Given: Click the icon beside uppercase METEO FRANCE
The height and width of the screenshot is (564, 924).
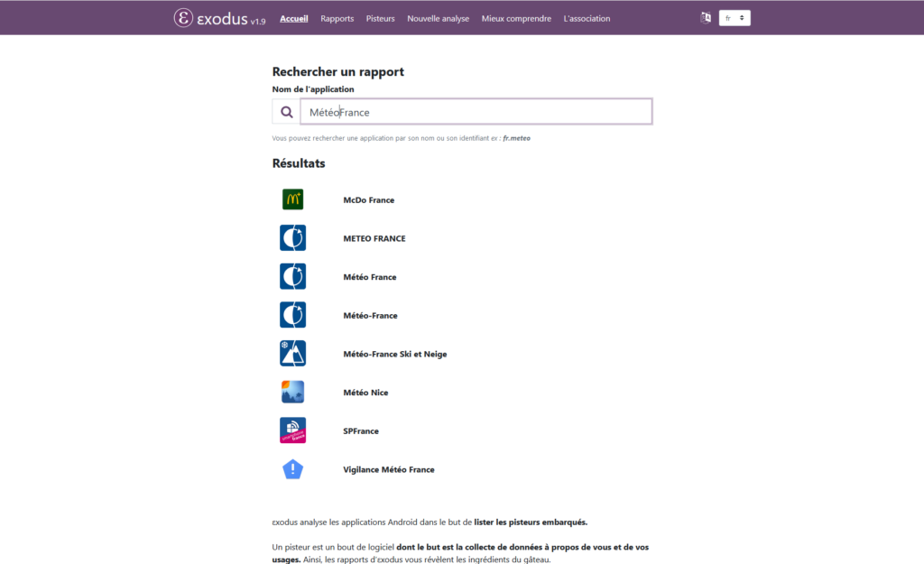Looking at the screenshot, I should (x=293, y=238).
